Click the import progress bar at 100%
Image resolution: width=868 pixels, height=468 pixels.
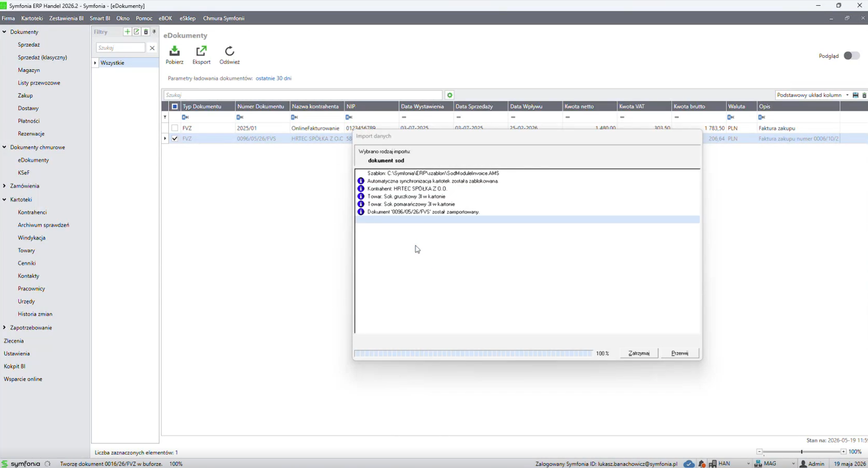[x=474, y=353]
